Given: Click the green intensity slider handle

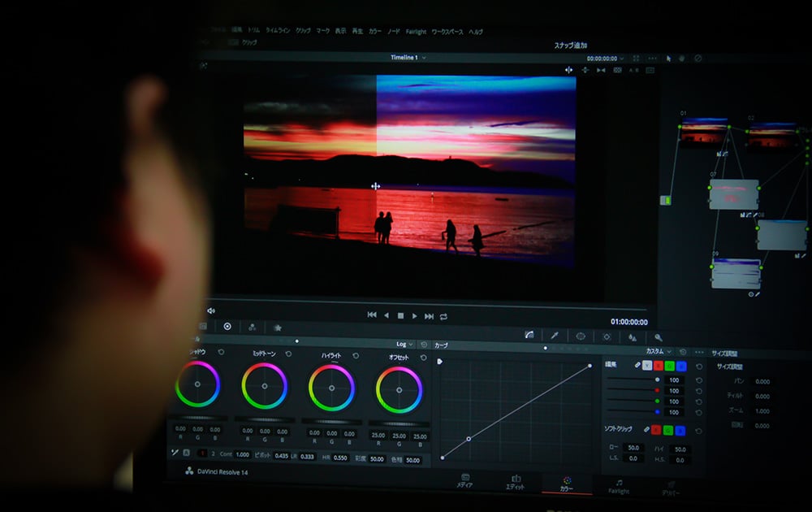Looking at the screenshot, I should pyautogui.click(x=657, y=401).
